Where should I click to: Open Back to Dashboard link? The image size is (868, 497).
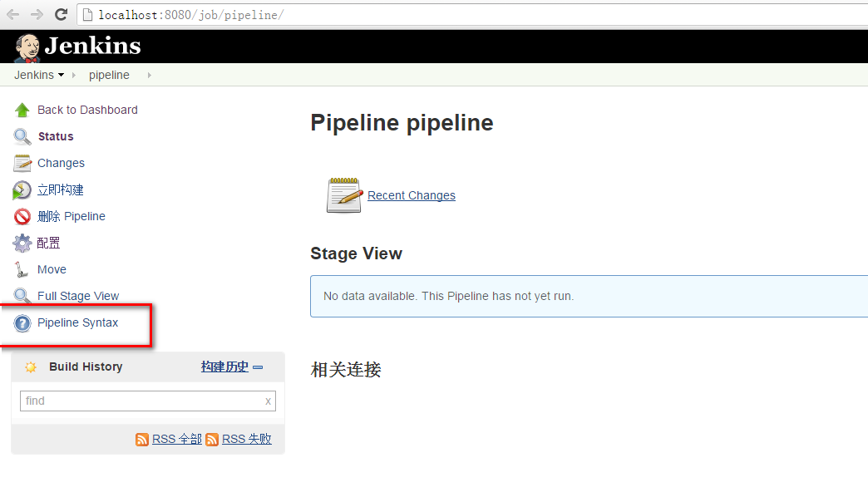click(87, 111)
